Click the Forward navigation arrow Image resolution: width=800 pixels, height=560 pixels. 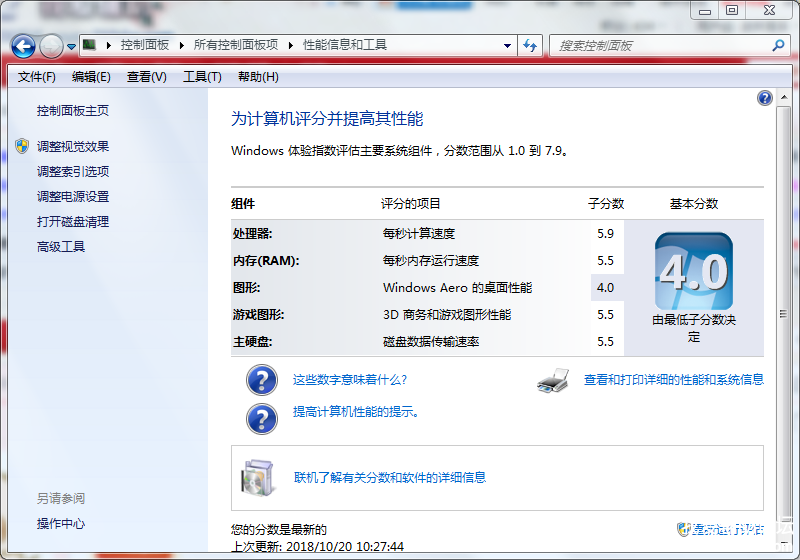pos(51,47)
